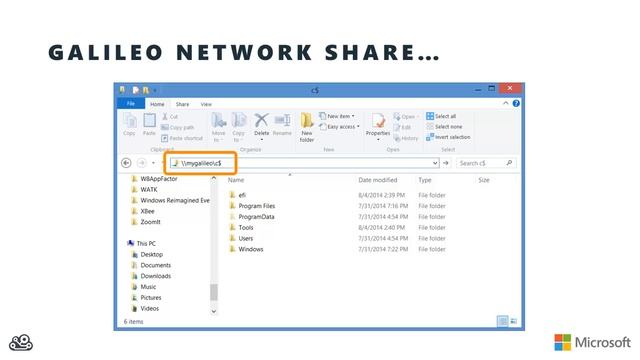Select the Users folder
Screen dimensions: 640x360
241,238
